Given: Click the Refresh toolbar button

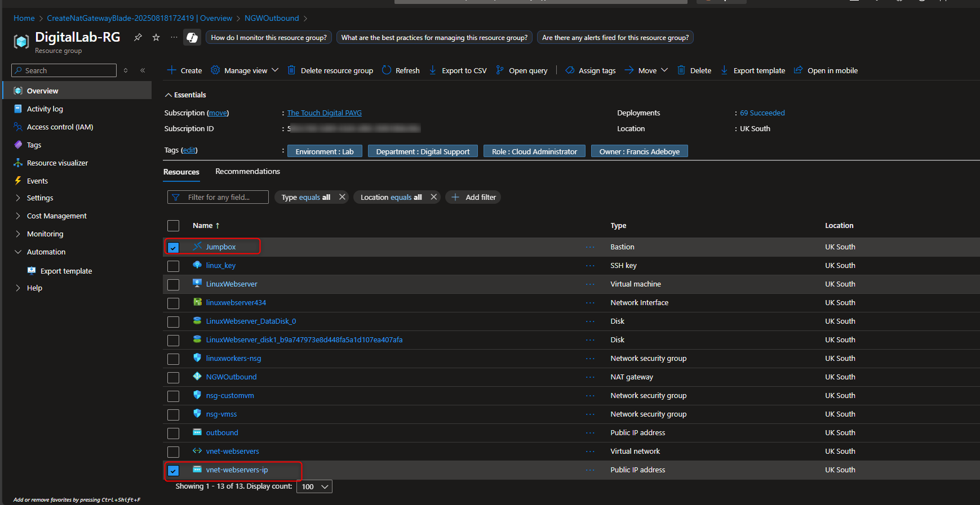Looking at the screenshot, I should point(401,70).
